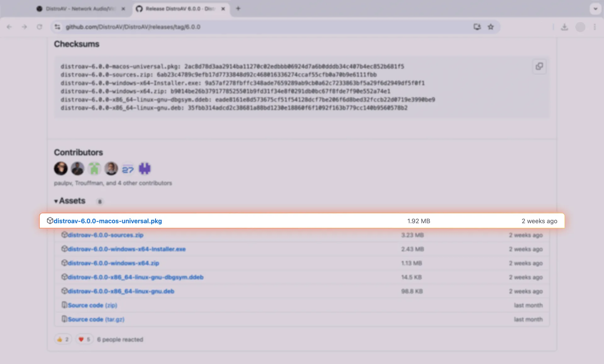The image size is (604, 364).
Task: Click package icon beside linux-gnu.deb
Action: pyautogui.click(x=64, y=291)
